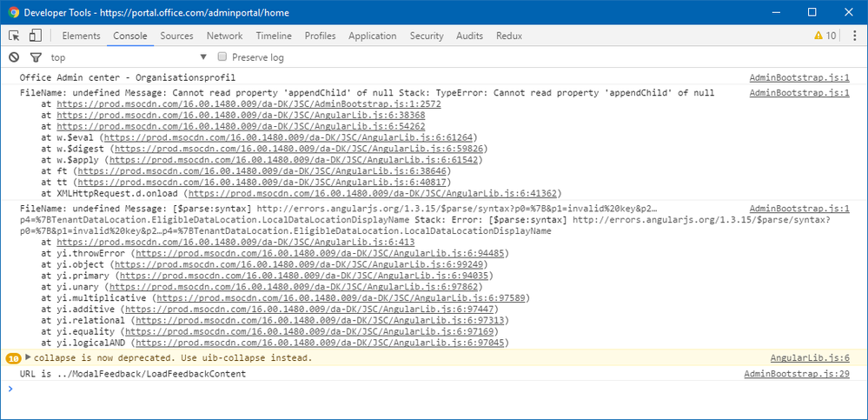This screenshot has width=868, height=420.
Task: Open the yi.relational stack frame link
Action: pos(320,320)
